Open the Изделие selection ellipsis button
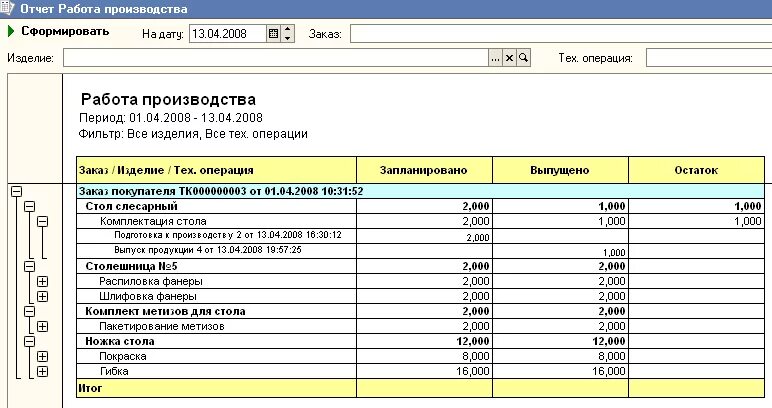 pos(495,58)
